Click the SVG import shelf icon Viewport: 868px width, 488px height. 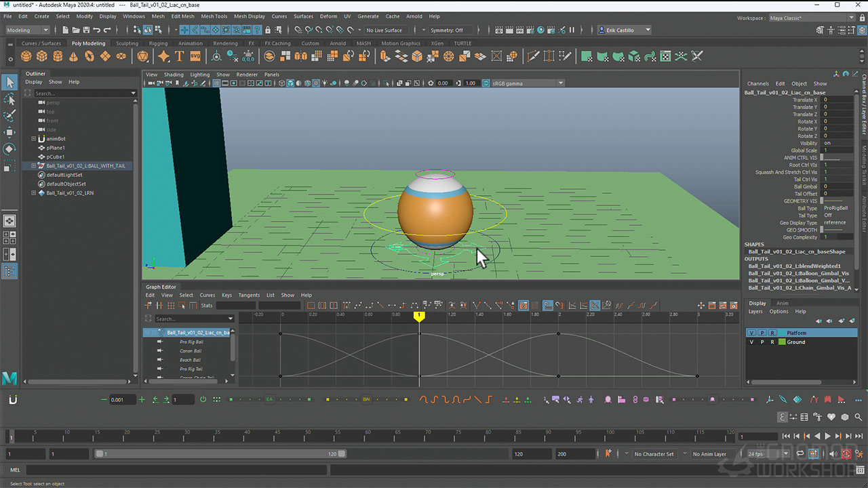[x=195, y=56]
